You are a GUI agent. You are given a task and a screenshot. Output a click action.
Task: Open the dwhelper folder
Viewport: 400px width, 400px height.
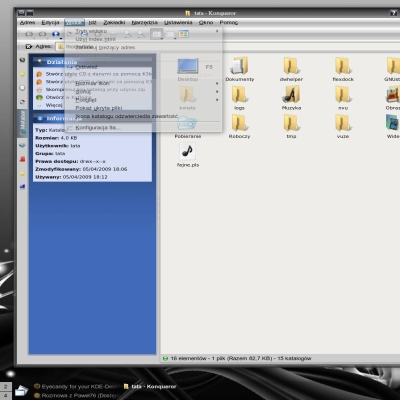tap(291, 69)
